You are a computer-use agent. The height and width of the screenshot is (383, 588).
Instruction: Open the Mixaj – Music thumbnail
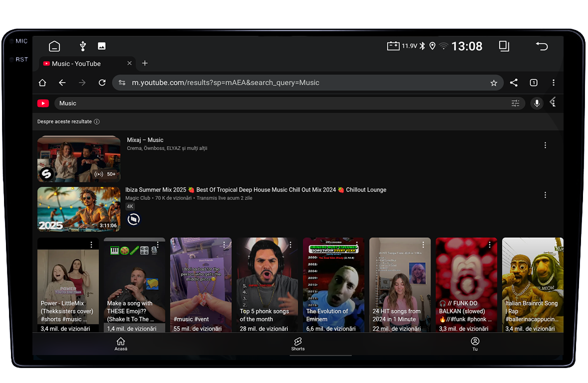[x=79, y=159]
